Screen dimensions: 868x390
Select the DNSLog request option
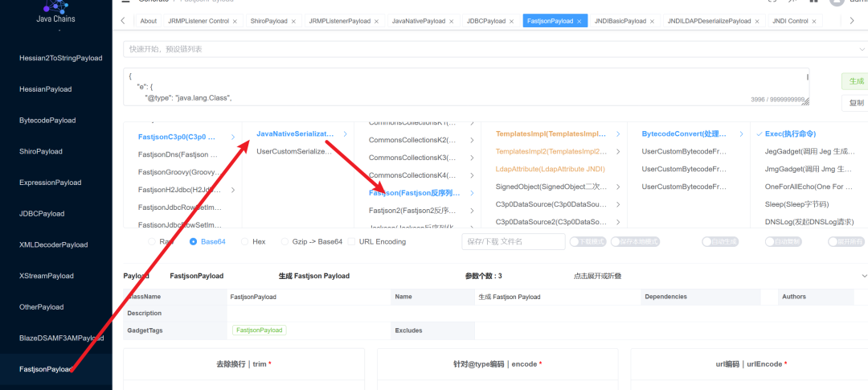click(x=809, y=222)
